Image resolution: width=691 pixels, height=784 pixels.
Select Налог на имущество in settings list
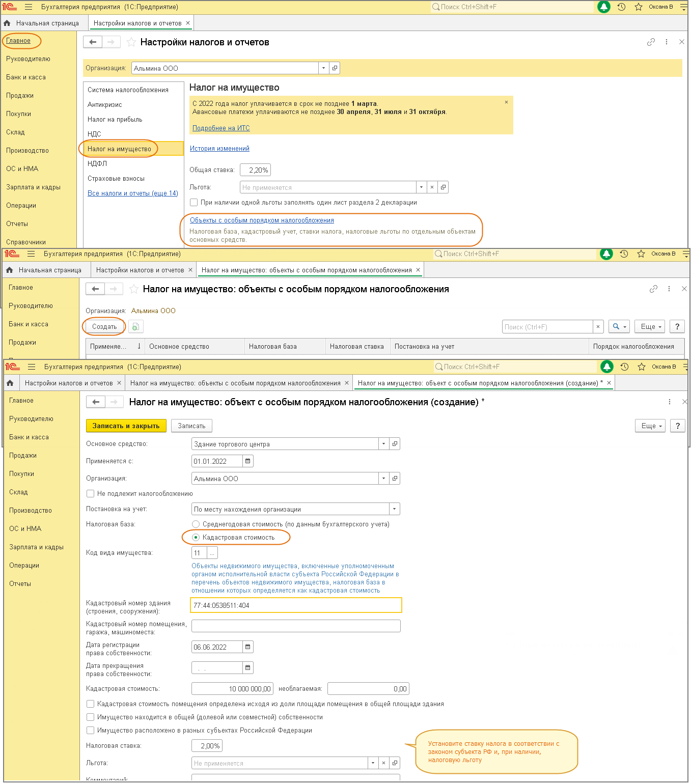pos(133,149)
